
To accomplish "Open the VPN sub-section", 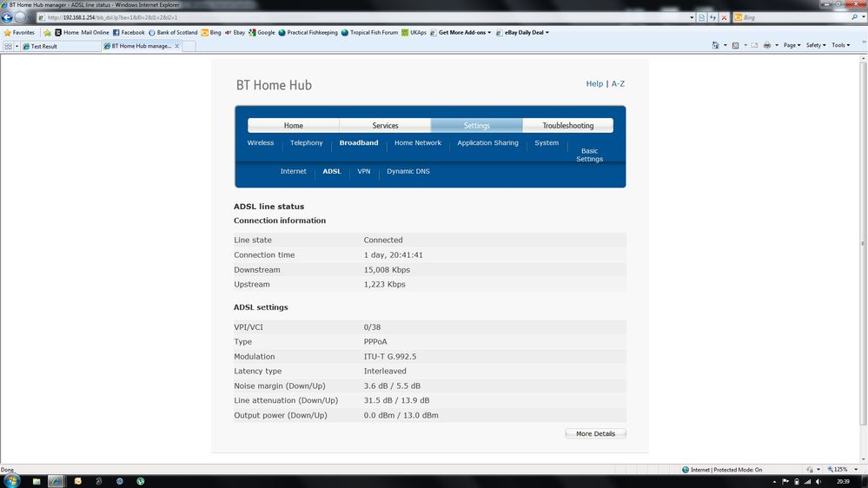I will [364, 172].
